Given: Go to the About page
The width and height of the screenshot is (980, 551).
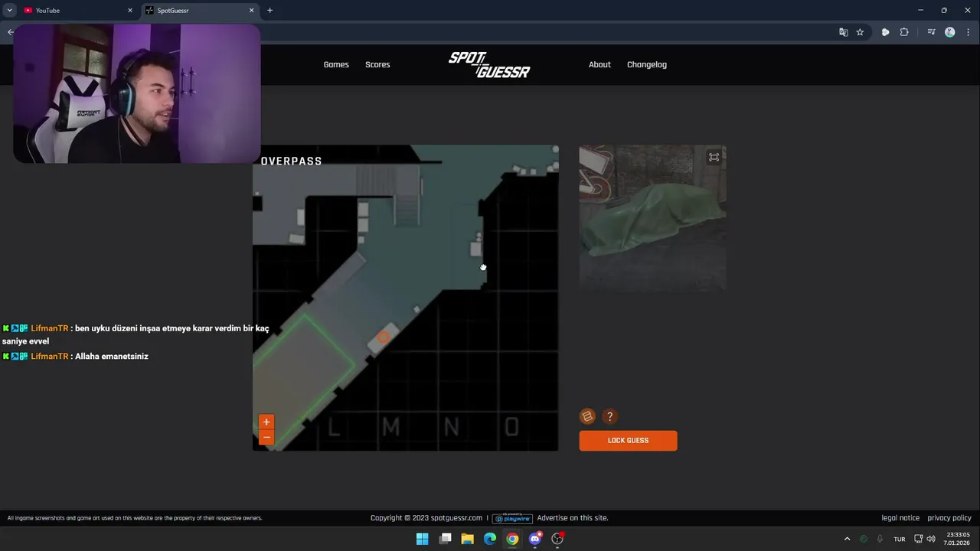Looking at the screenshot, I should [x=599, y=64].
